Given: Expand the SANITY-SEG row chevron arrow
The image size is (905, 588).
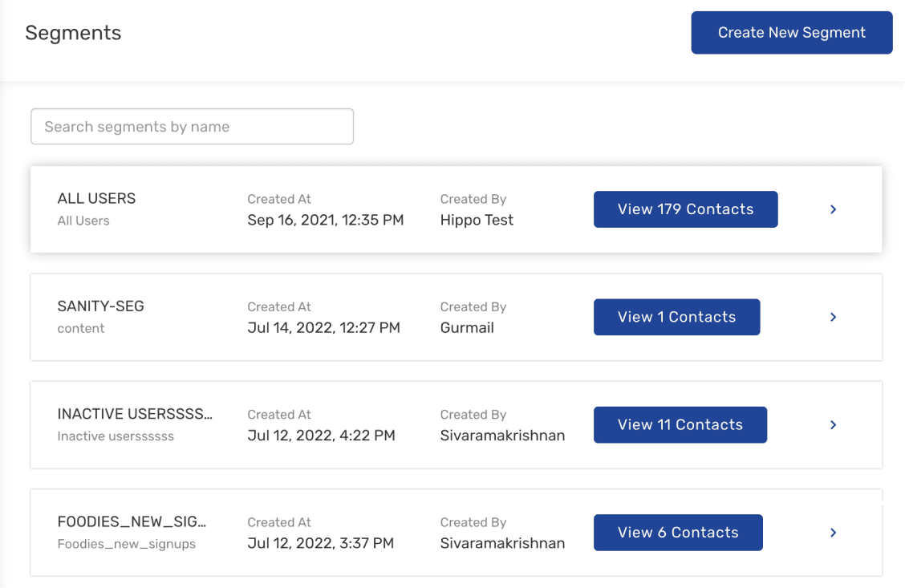Looking at the screenshot, I should tap(833, 317).
